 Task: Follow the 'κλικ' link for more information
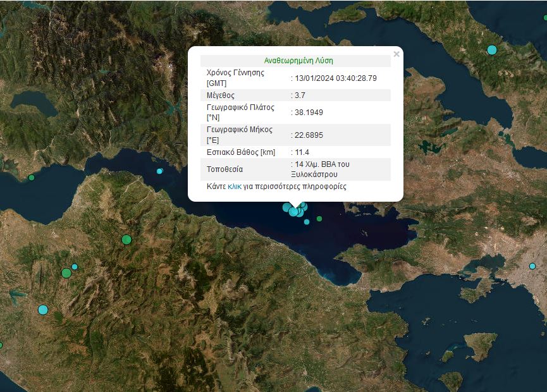pyautogui.click(x=235, y=187)
